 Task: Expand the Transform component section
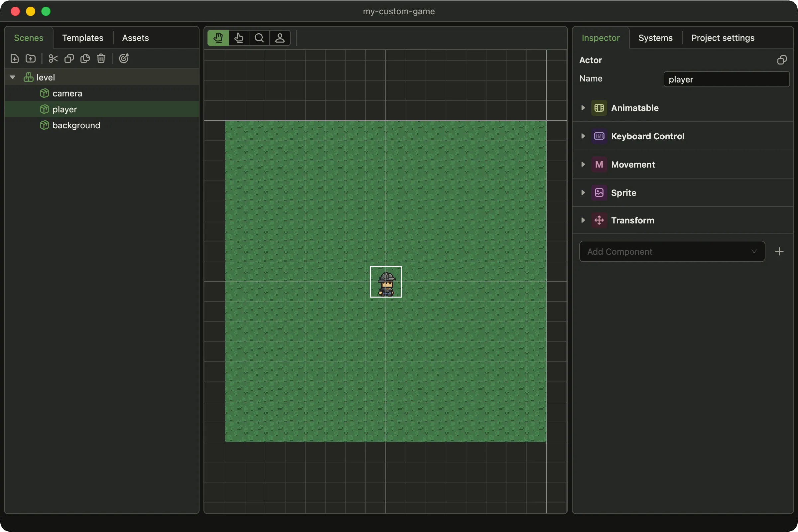pos(583,220)
